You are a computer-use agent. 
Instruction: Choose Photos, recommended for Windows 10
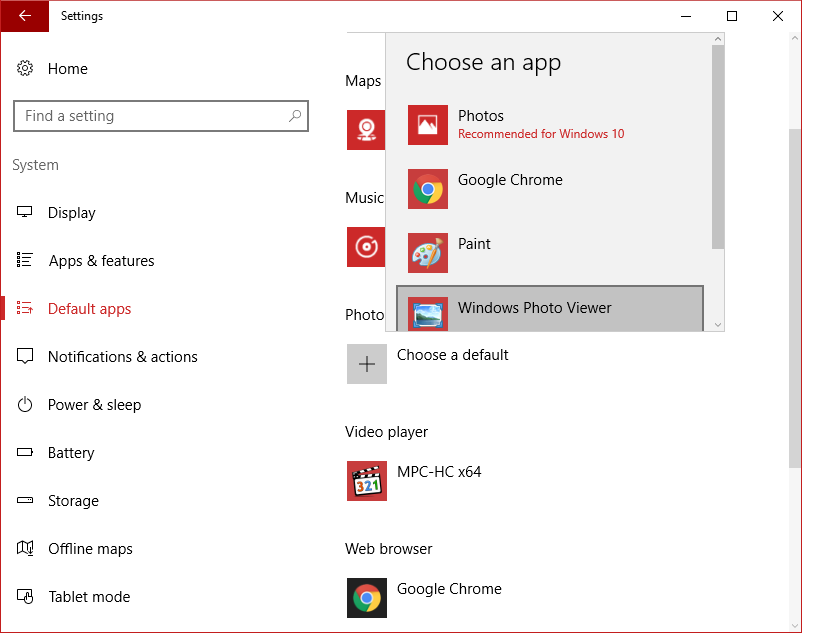coord(549,125)
